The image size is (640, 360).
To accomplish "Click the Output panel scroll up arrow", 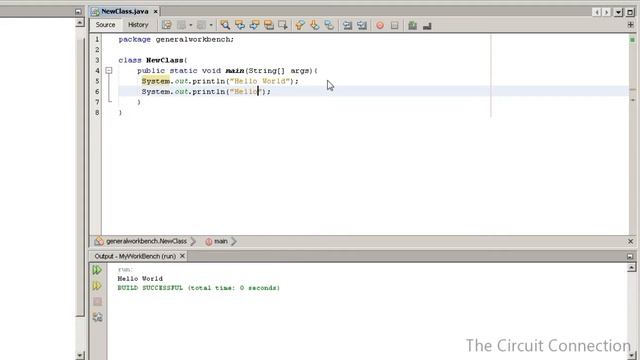I will tap(631, 267).
